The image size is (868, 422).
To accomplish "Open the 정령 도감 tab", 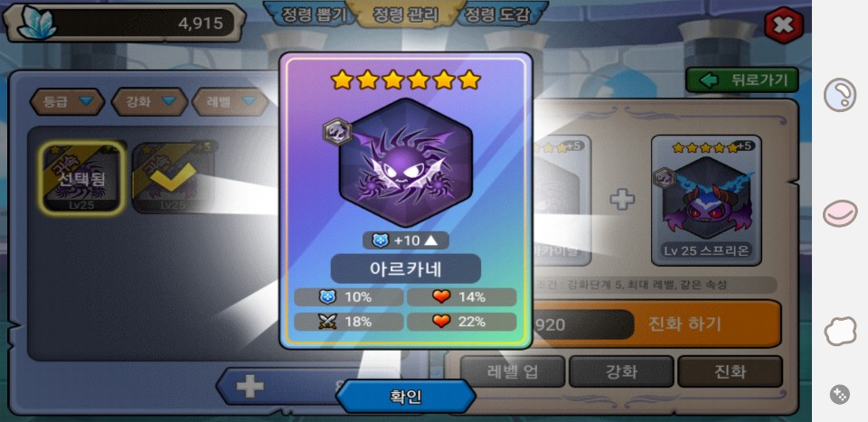I will coord(497,14).
